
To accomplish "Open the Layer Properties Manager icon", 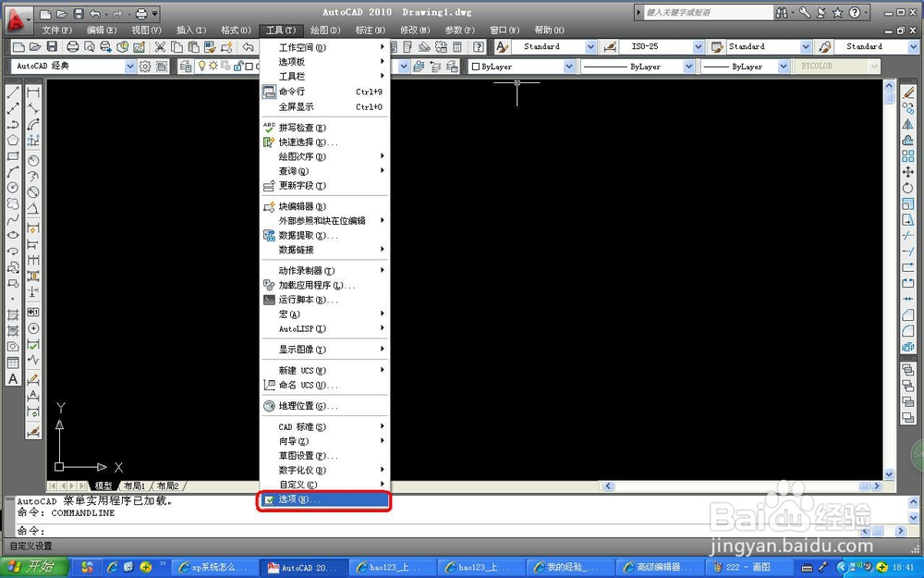I will [x=186, y=67].
